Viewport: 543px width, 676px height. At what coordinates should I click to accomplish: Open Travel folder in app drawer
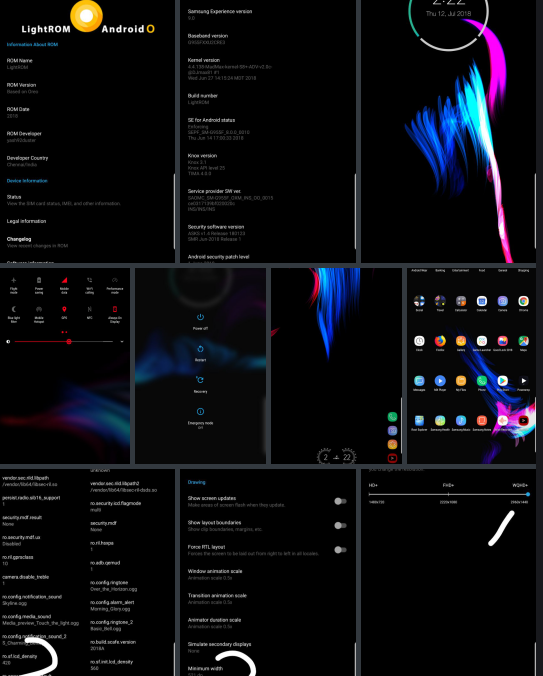(440, 301)
